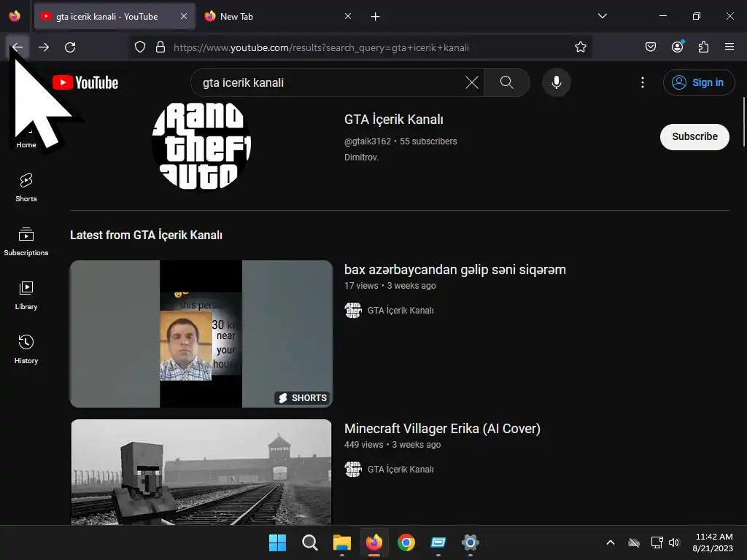Click the page vertical scrollbar
Viewport: 747px width, 560px height.
[x=743, y=122]
